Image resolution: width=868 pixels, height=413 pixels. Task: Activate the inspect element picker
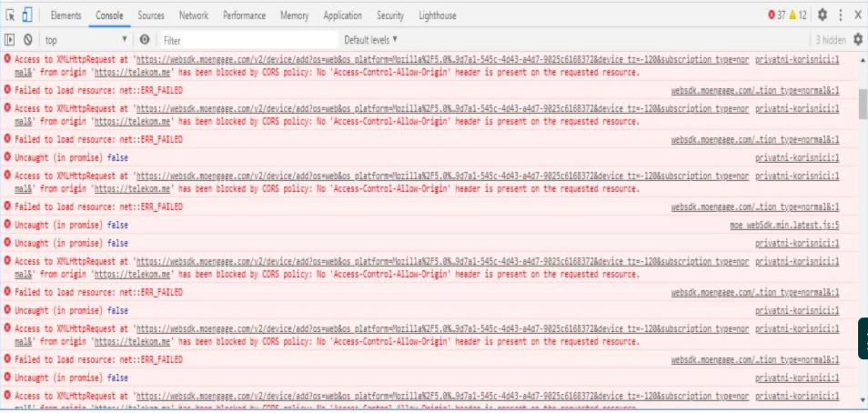pos(10,15)
